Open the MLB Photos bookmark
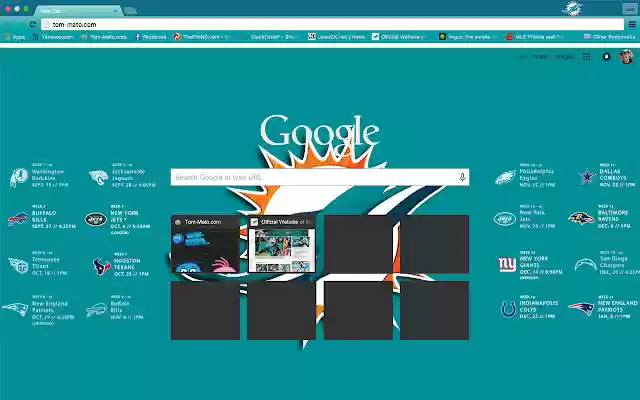The width and height of the screenshot is (640, 400). pos(535,37)
